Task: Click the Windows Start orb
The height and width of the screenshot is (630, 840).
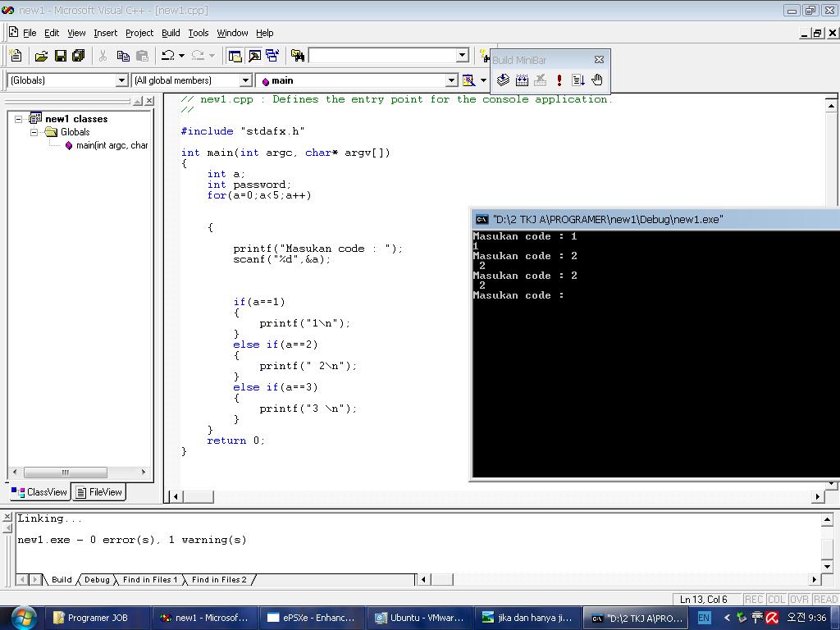Action: click(24, 618)
